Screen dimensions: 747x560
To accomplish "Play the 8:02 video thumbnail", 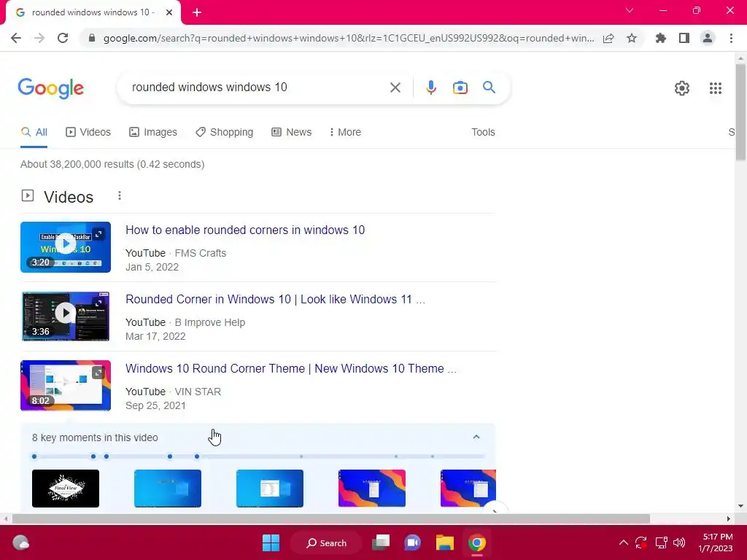I will click(66, 386).
